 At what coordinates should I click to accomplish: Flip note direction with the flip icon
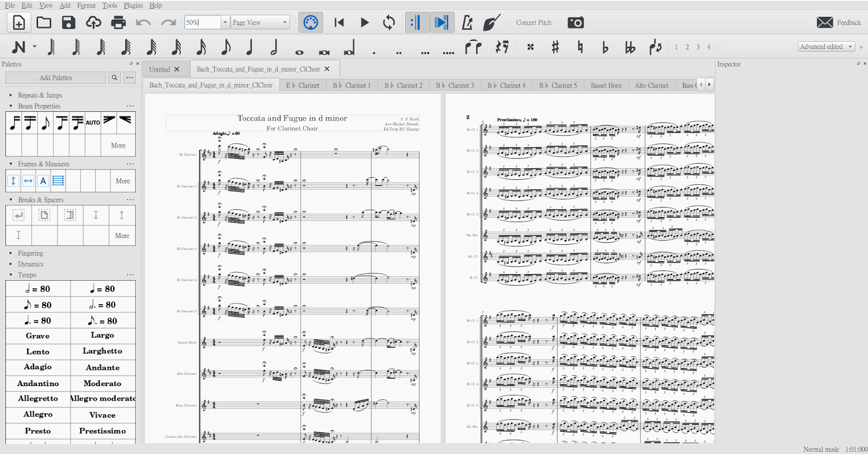point(655,47)
